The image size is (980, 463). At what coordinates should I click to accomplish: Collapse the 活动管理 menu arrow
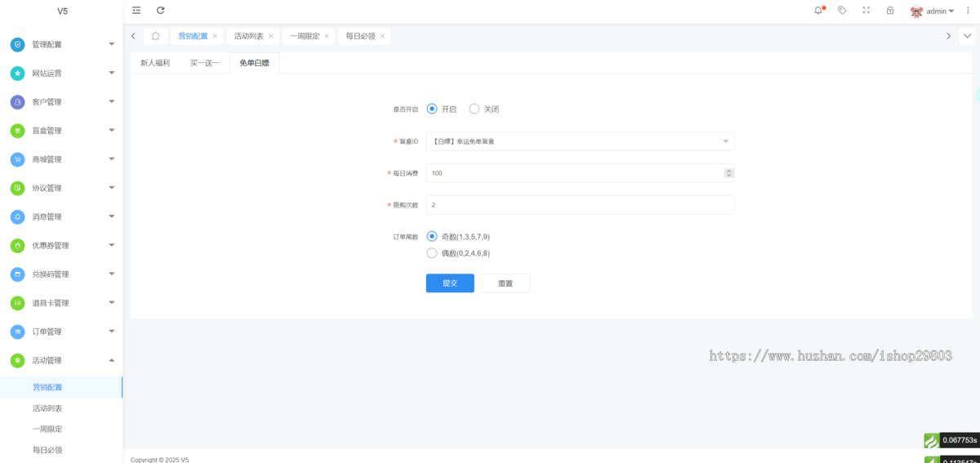pyautogui.click(x=112, y=360)
